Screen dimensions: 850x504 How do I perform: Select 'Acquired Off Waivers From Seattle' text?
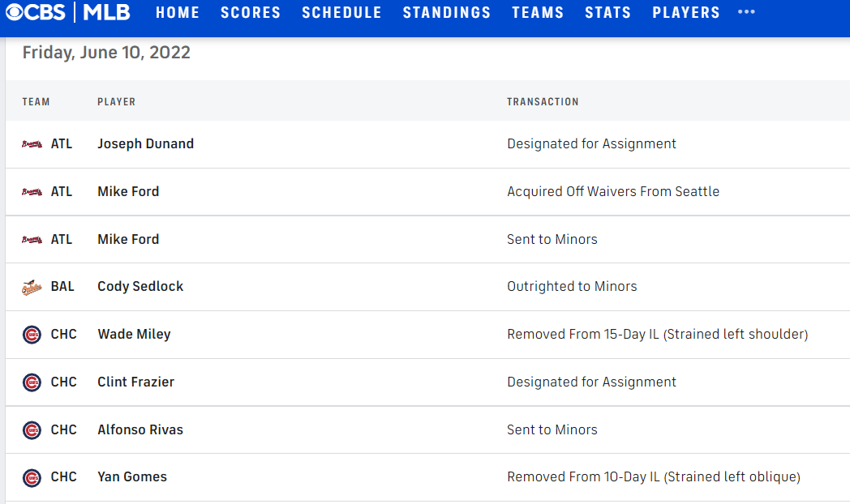pos(613,191)
